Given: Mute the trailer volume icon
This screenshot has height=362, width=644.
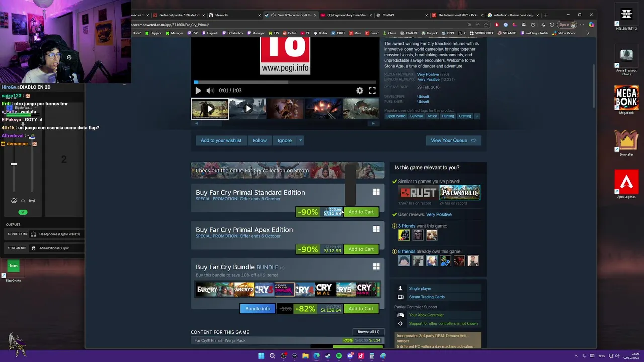Looking at the screenshot, I should pyautogui.click(x=210, y=90).
